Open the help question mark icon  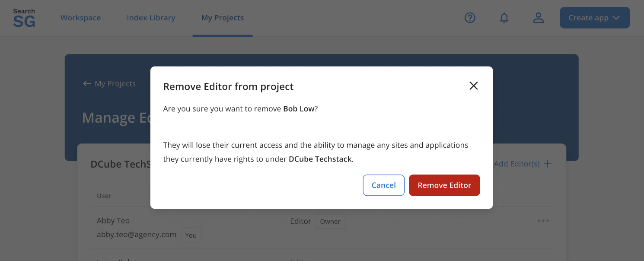(x=470, y=18)
